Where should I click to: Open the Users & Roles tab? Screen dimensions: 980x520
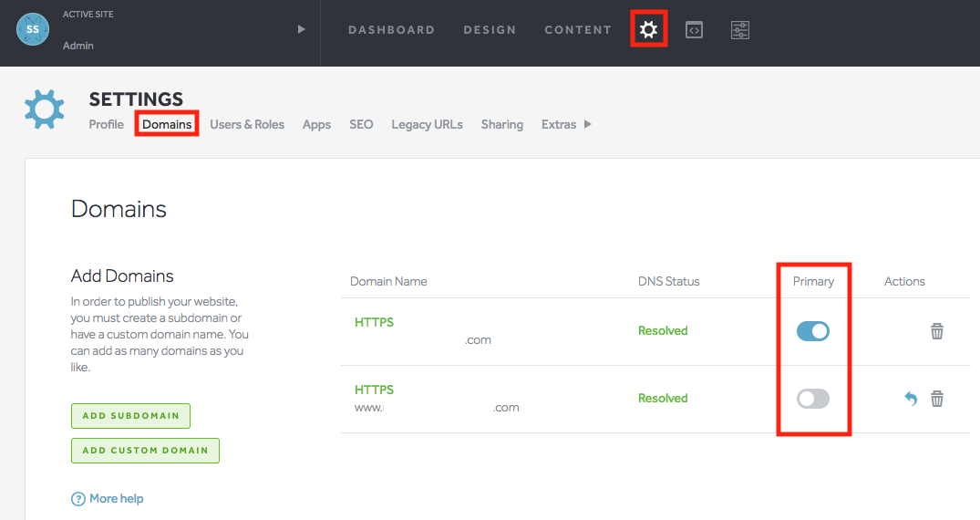[x=247, y=124]
